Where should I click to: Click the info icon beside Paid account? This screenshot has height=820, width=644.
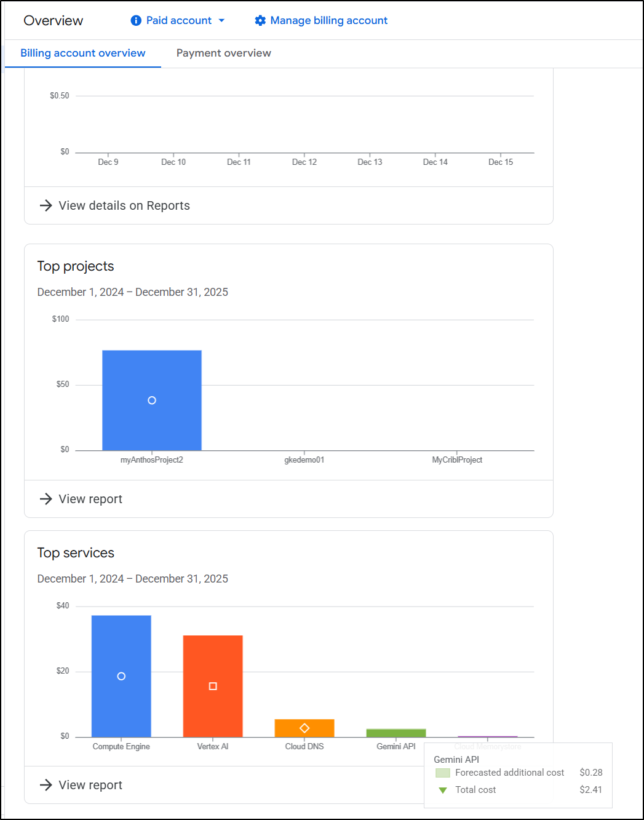click(136, 20)
